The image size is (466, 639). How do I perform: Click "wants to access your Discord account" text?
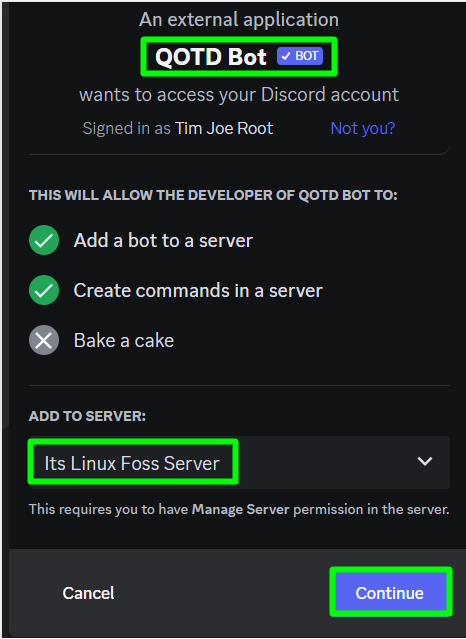tap(239, 95)
